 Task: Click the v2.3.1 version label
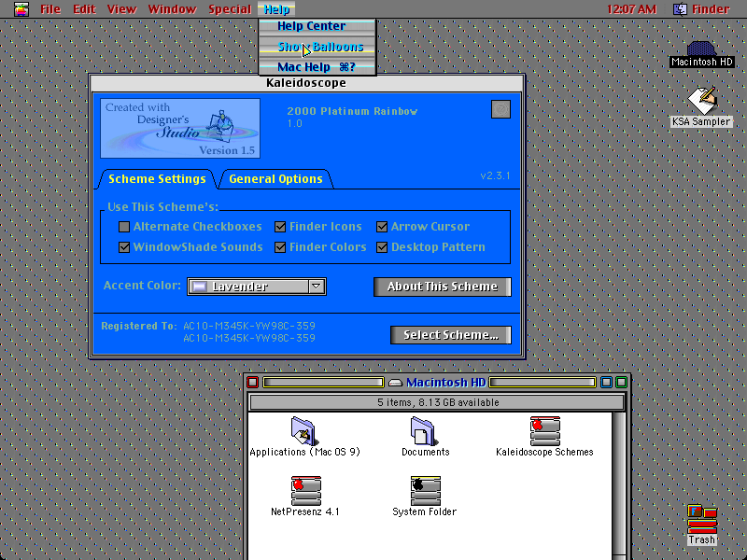click(495, 175)
